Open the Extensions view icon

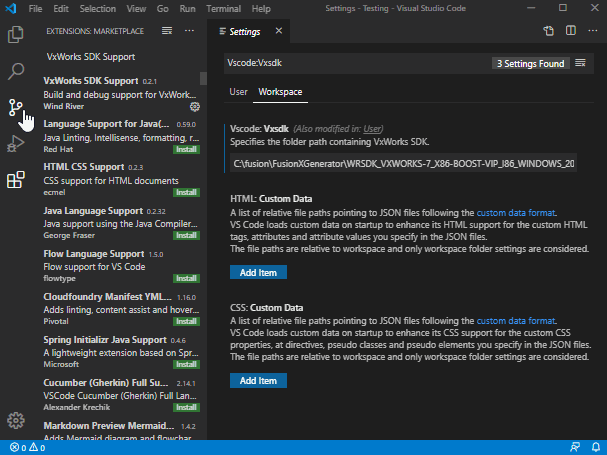point(15,180)
